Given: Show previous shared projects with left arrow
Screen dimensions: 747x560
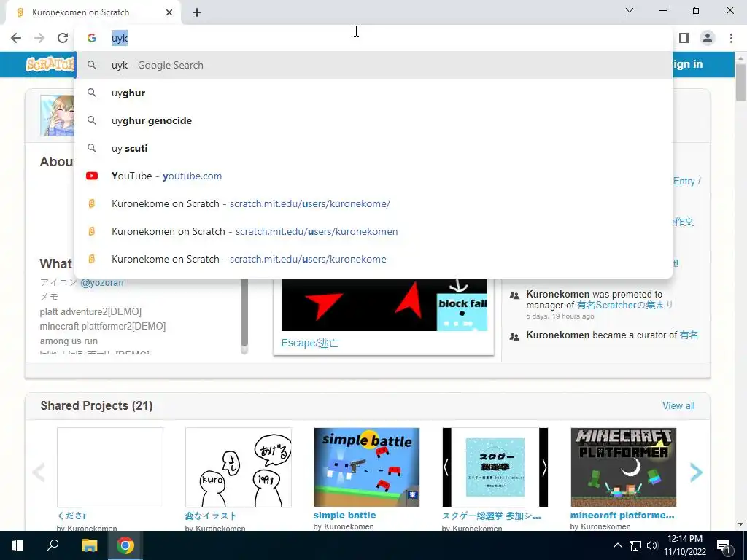Looking at the screenshot, I should [38, 472].
